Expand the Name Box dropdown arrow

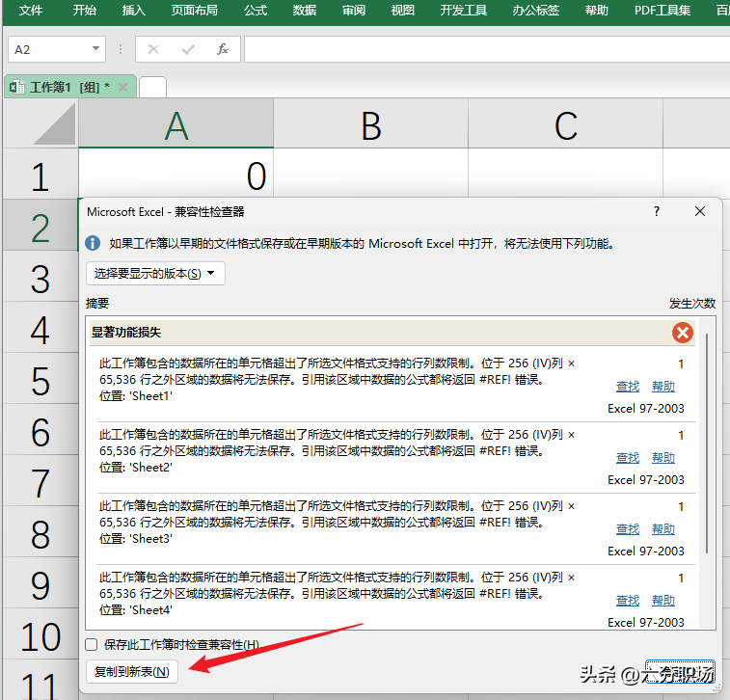pos(95,48)
